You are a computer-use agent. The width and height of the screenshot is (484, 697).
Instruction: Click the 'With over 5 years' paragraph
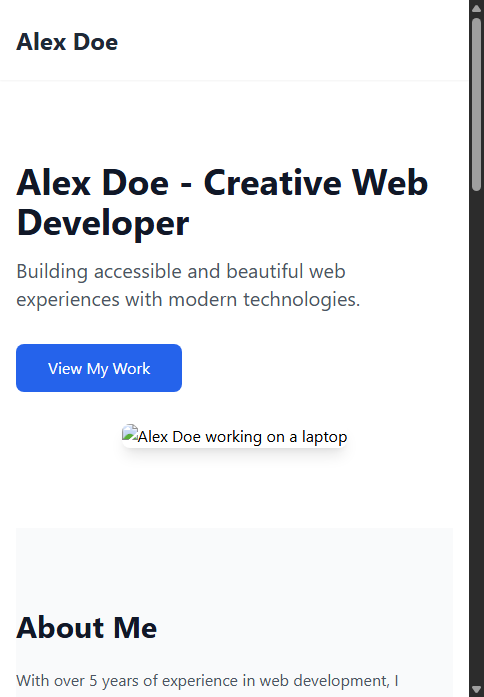click(207, 681)
